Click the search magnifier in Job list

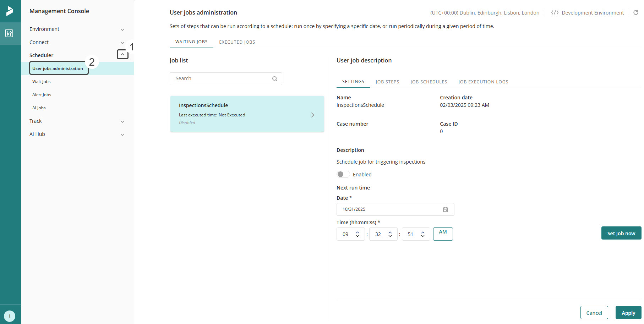tap(274, 78)
